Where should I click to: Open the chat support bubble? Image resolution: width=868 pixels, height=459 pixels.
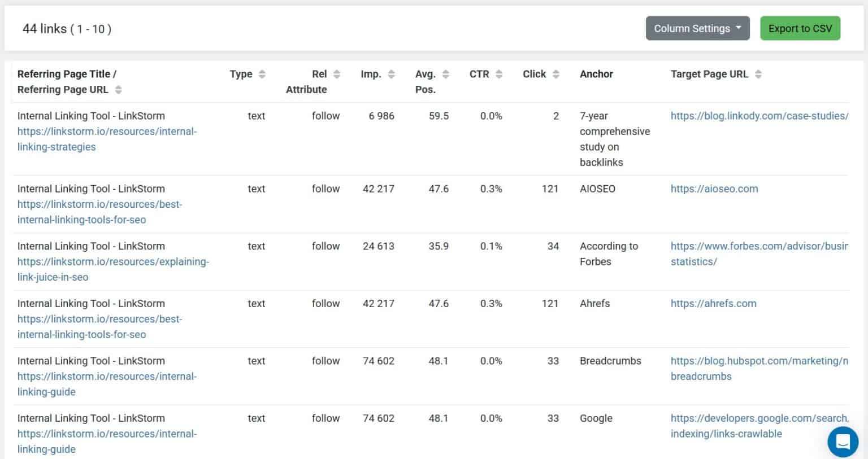pos(843,442)
